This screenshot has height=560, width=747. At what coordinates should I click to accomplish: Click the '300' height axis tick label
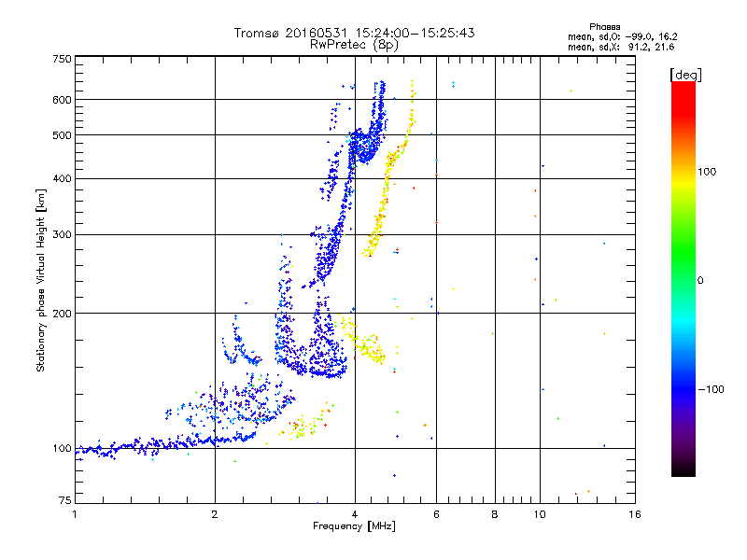click(62, 234)
